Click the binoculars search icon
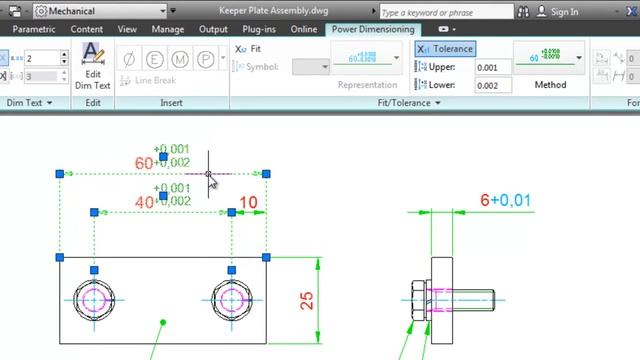The width and height of the screenshot is (640, 360). [523, 12]
